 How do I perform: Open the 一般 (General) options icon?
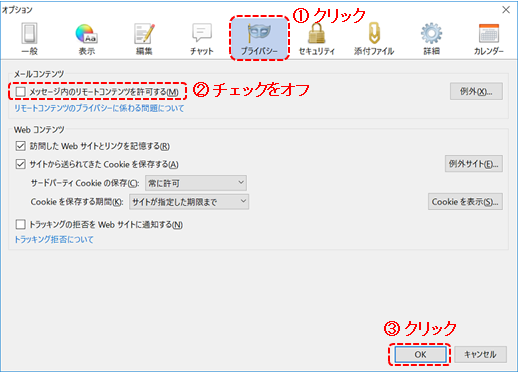(x=29, y=38)
